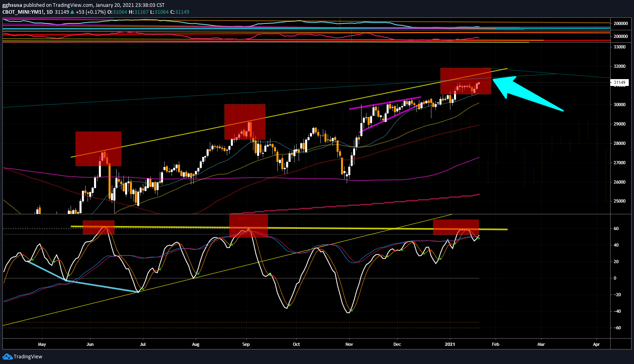Screen dimensions: 634x364
Task: Click the TradingView cloud logo icon
Action: (x=7, y=356)
